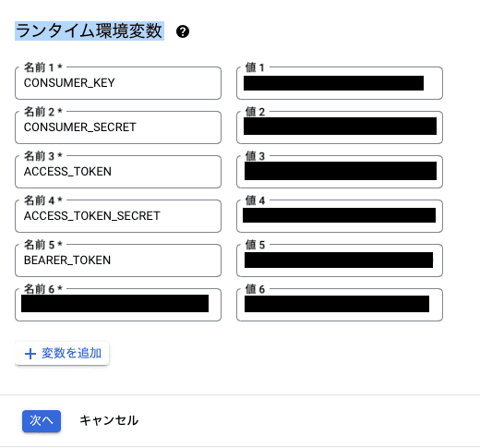The height and width of the screenshot is (448, 480).
Task: Click the 変数を追加 button
Action: [x=62, y=354]
